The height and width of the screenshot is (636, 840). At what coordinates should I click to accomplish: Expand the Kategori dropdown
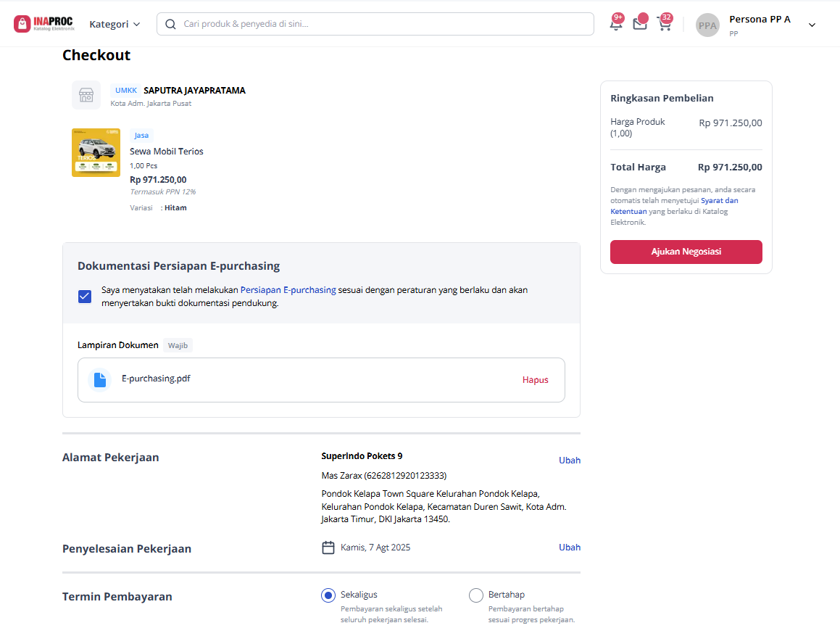pyautogui.click(x=115, y=24)
